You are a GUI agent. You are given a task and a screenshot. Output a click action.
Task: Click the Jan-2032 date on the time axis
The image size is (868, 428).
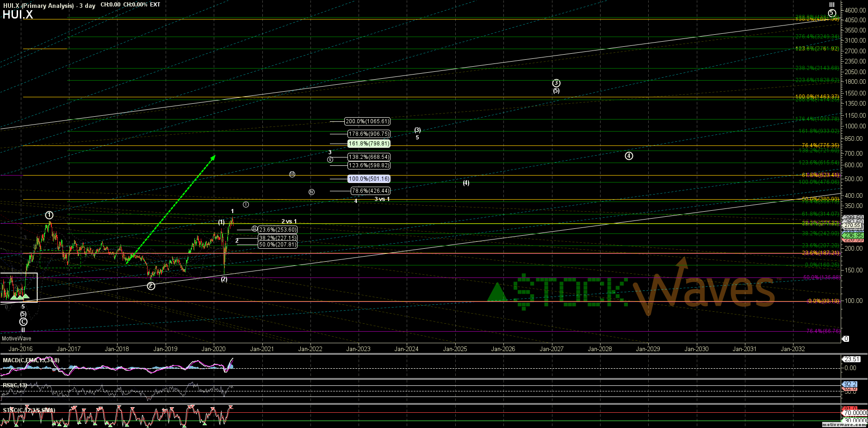click(x=793, y=349)
